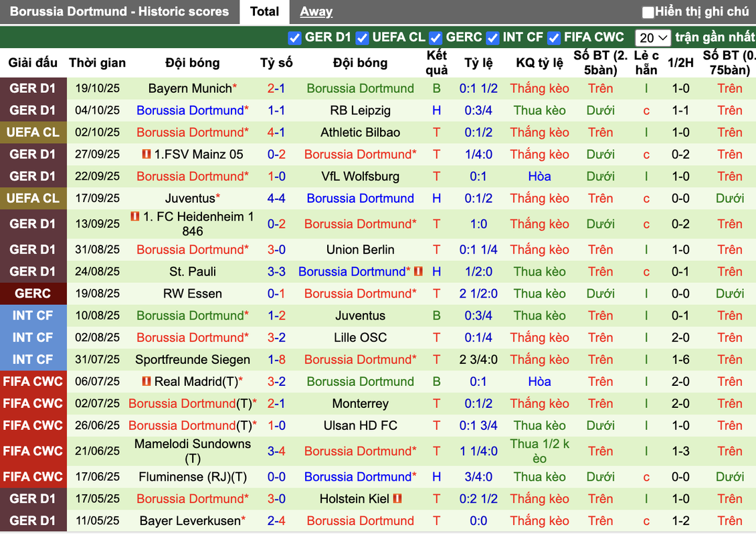The image size is (756, 535).
Task: Click the 1-3 half-time score
Action: pos(680,451)
